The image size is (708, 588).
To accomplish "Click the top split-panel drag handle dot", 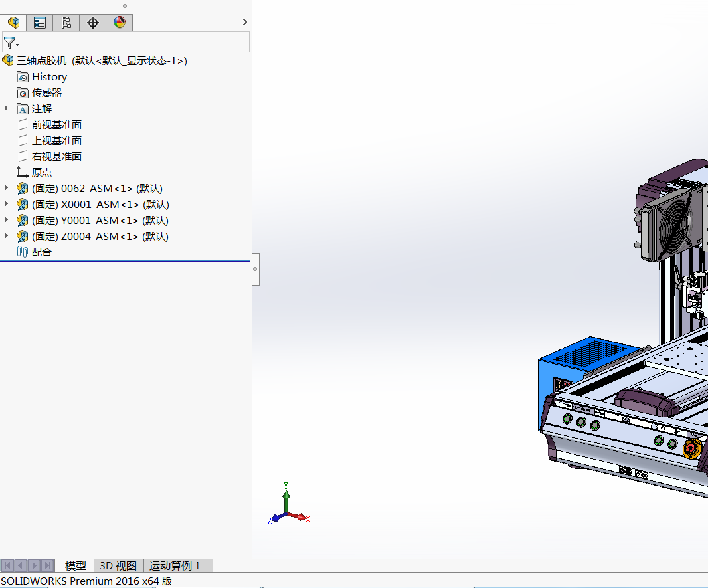I will click(x=125, y=6).
